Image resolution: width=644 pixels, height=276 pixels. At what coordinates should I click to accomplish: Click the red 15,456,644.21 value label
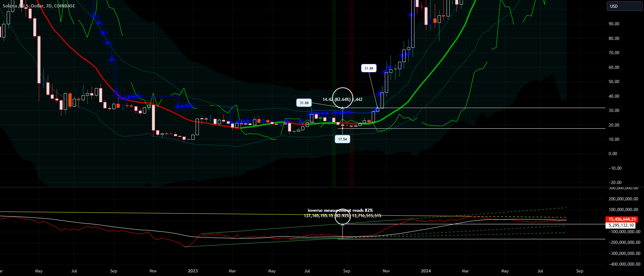[622, 219]
